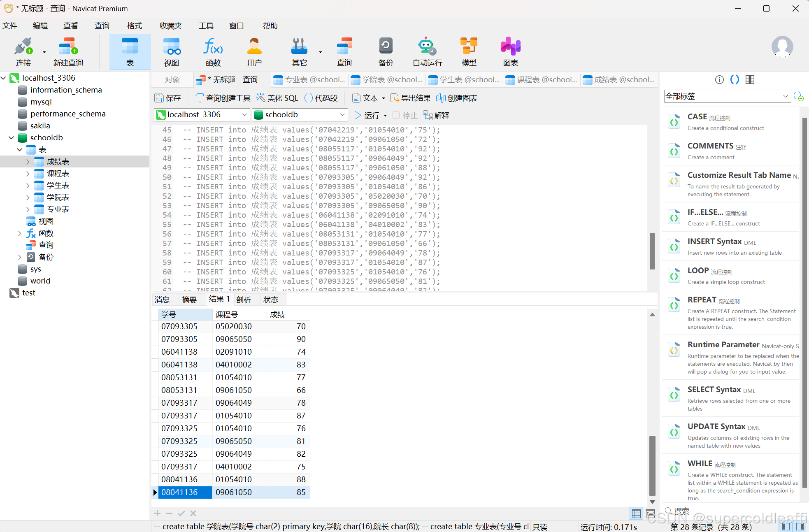Image resolution: width=809 pixels, height=532 pixels.
Task: Open the 收藏夹 menu
Action: point(171,26)
